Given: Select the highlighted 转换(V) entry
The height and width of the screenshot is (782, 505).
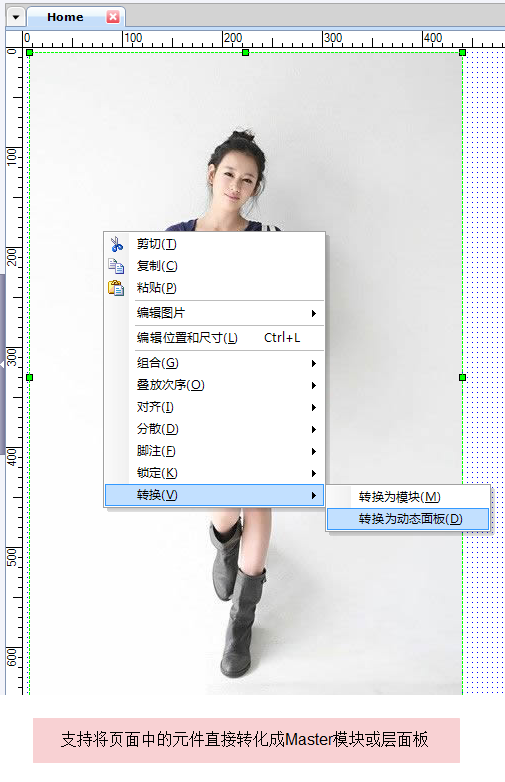Looking at the screenshot, I should click(x=214, y=495).
